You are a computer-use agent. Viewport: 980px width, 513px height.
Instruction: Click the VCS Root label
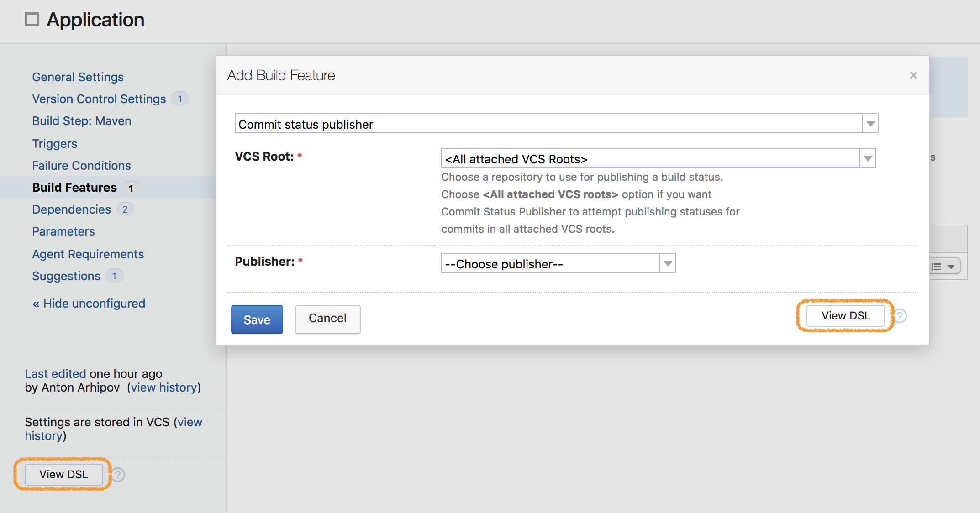coord(264,157)
